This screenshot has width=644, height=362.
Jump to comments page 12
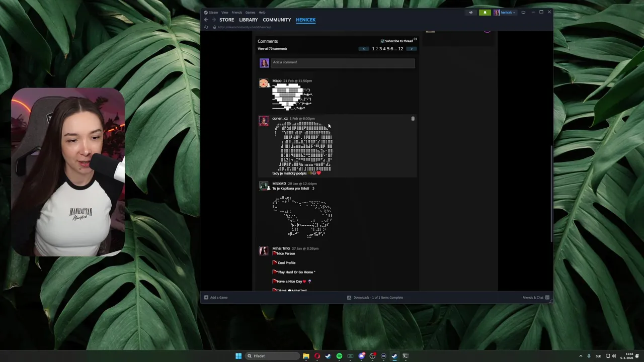(400, 49)
